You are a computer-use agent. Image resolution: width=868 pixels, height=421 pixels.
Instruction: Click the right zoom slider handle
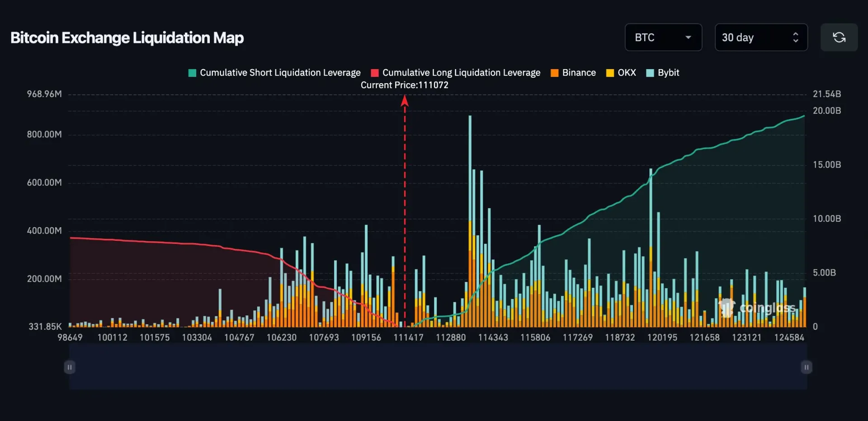coord(806,367)
